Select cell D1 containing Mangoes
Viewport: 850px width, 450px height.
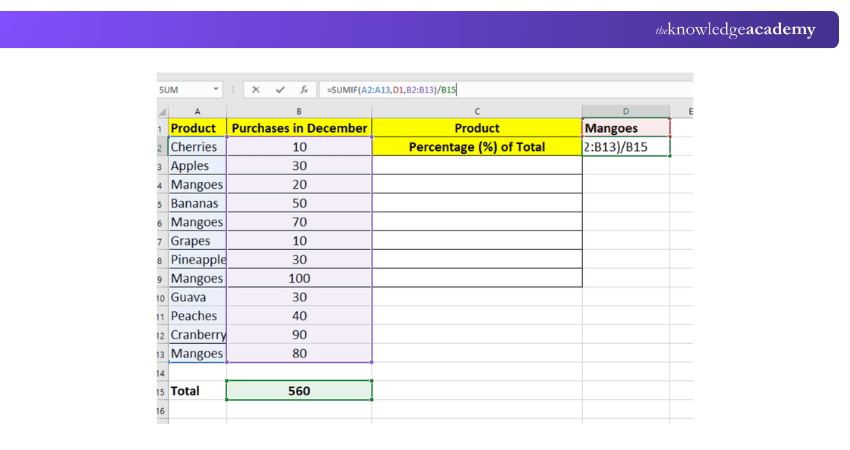tap(626, 128)
